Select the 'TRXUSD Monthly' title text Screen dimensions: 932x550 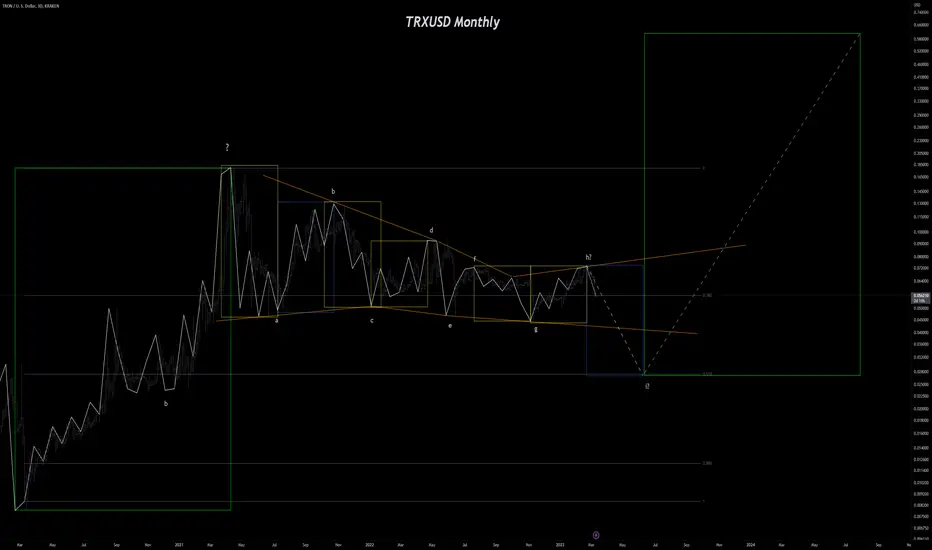(452, 22)
